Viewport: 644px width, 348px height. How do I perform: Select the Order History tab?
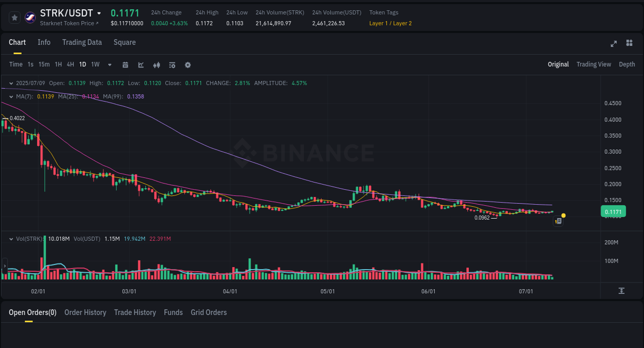[x=85, y=312]
